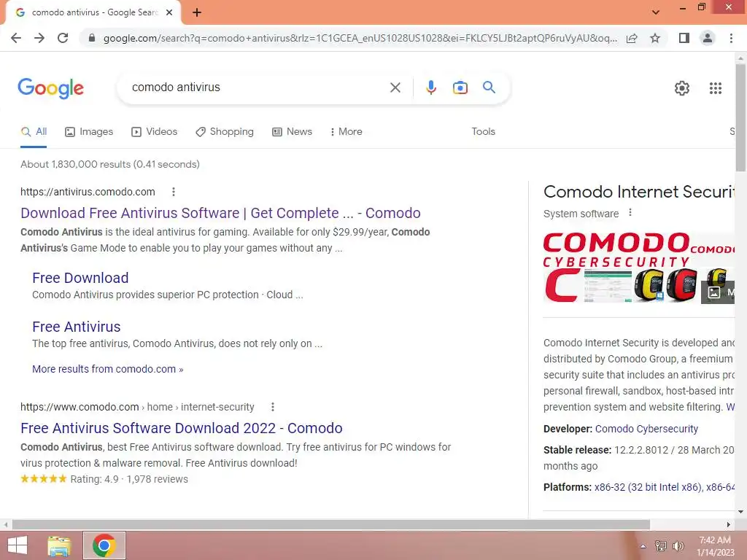747x560 pixels.
Task: Click the page vertical scrollbar thumb
Action: click(740, 117)
